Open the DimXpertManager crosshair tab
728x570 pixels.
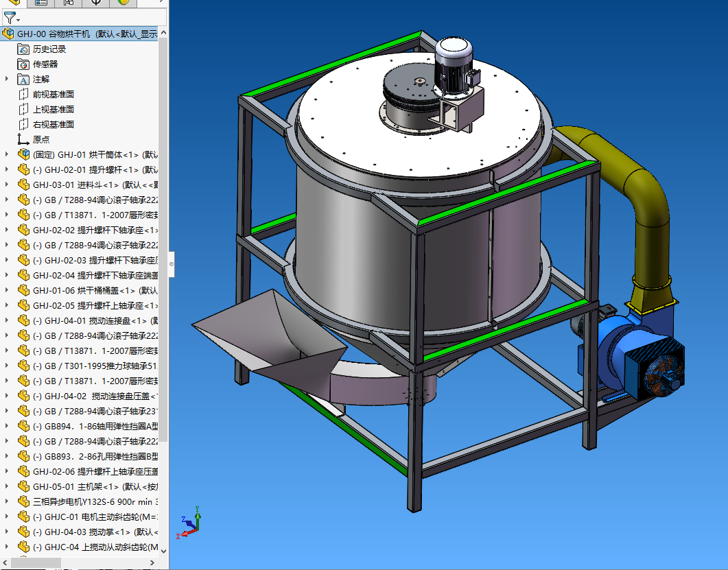point(96,3)
